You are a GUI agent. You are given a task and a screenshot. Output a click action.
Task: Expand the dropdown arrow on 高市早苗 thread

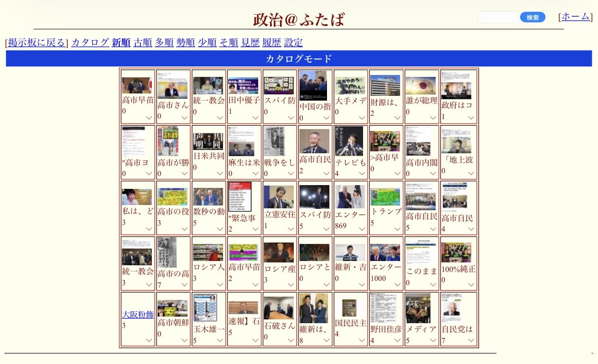click(x=149, y=118)
